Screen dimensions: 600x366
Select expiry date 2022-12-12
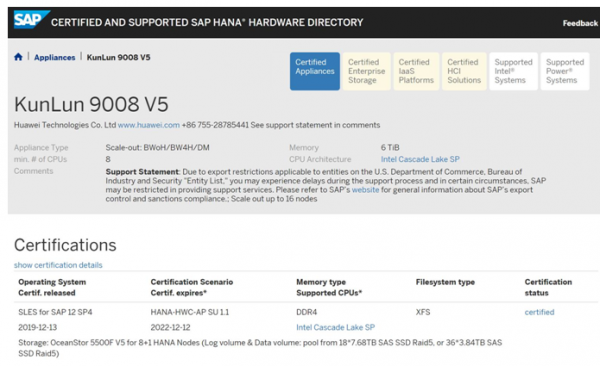pyautogui.click(x=170, y=327)
